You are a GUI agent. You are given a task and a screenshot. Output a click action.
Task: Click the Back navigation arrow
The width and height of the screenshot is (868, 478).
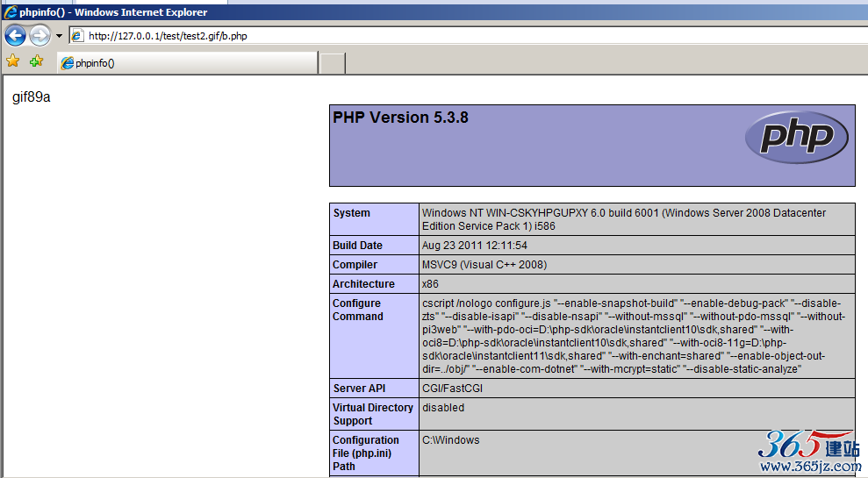tap(15, 36)
